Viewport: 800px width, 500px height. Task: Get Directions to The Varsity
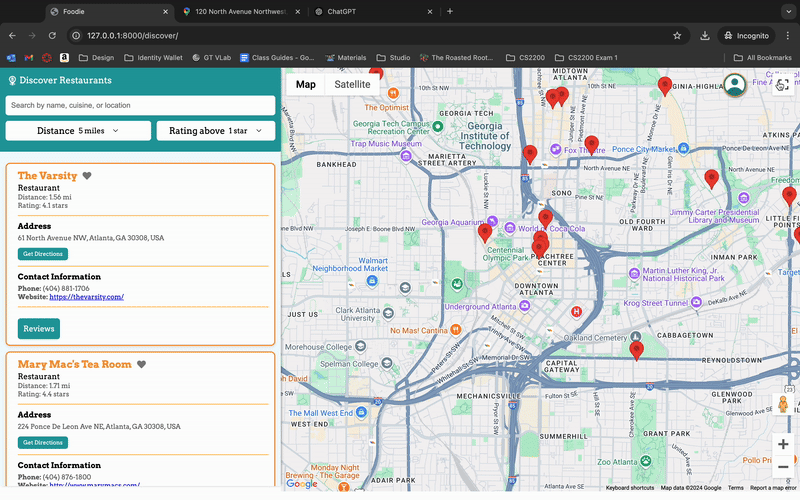tap(43, 254)
